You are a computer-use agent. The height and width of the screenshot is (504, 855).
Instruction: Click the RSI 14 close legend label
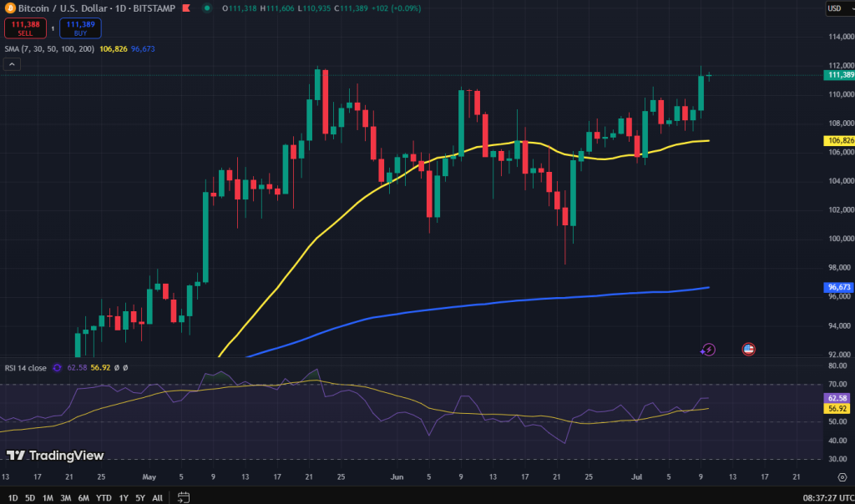coord(26,368)
